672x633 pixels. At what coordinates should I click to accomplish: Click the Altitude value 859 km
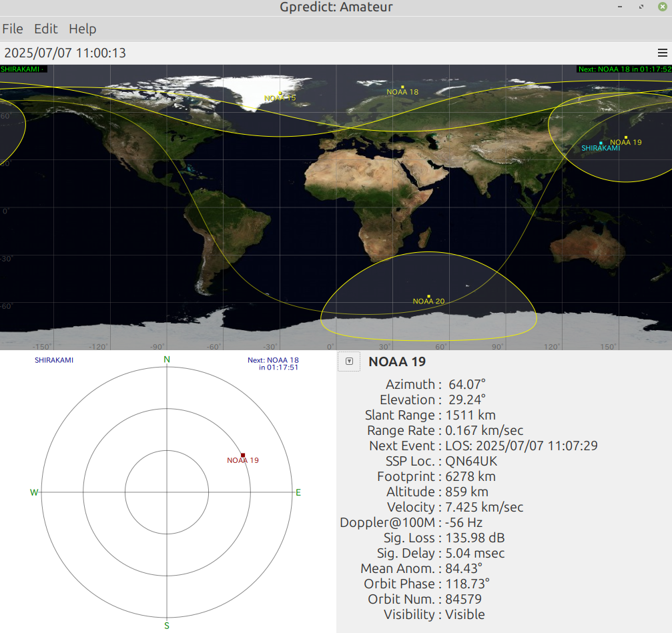coord(467,492)
